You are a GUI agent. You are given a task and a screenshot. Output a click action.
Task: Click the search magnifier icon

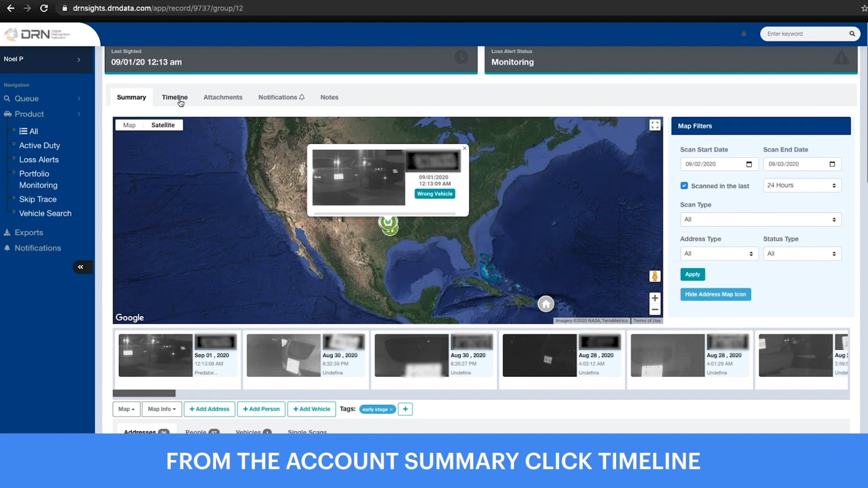pos(852,34)
